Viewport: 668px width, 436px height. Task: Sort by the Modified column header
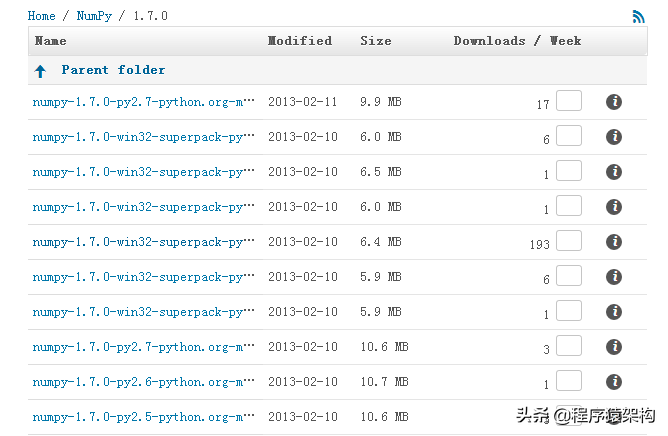click(300, 41)
